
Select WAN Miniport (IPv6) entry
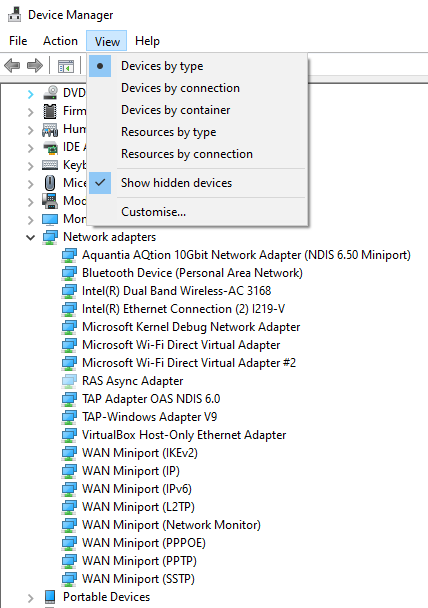point(137,489)
